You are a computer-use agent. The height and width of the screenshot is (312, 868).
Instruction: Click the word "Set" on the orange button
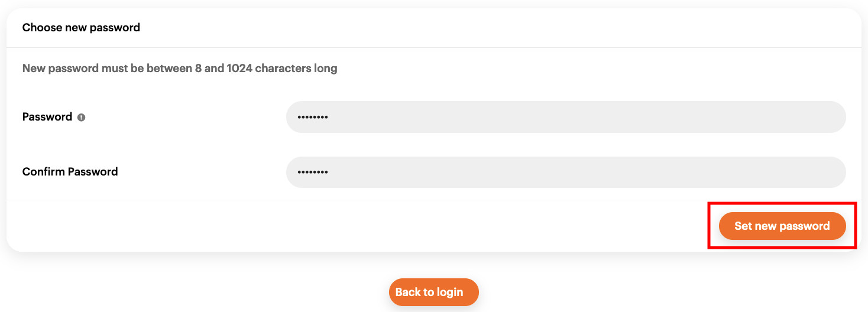[743, 226]
